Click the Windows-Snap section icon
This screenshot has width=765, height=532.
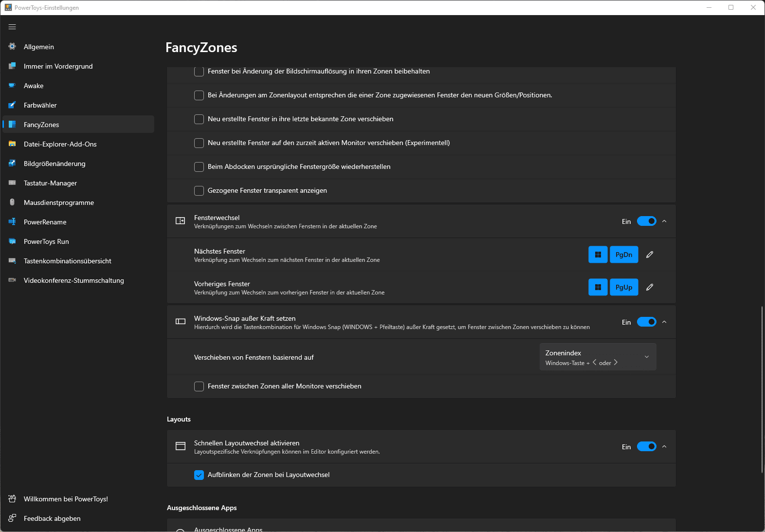181,322
